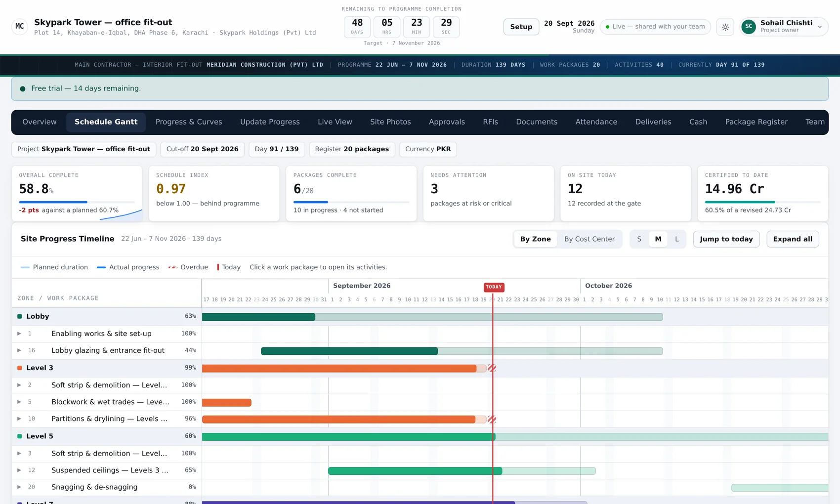Viewport: 840px width, 504px height.
Task: Expand Lobby glazing & entrance fit-out row
Action: pos(19,350)
